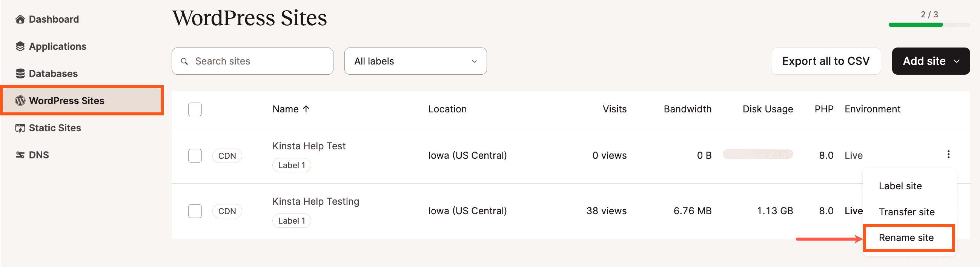Viewport: 980px width, 267px height.
Task: Toggle the select-all sites checkbox
Action: coord(195,109)
